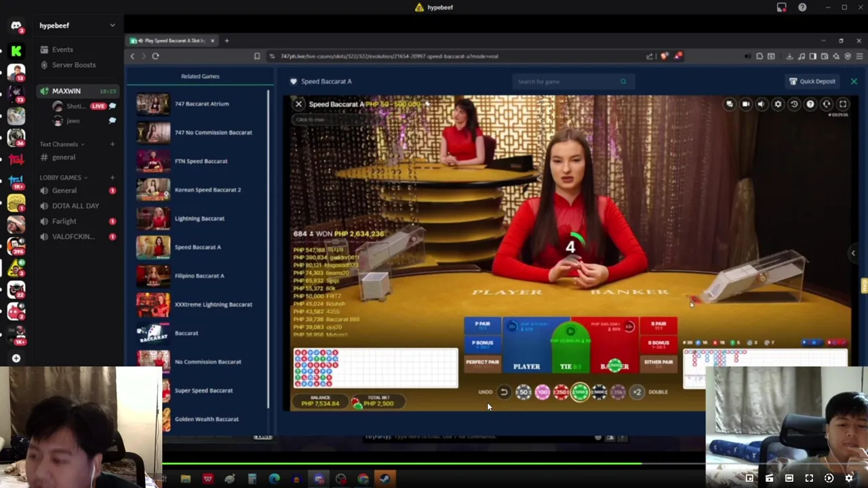
Task: Select Korean Speed Baccarat 2 thumbnail
Action: click(153, 190)
